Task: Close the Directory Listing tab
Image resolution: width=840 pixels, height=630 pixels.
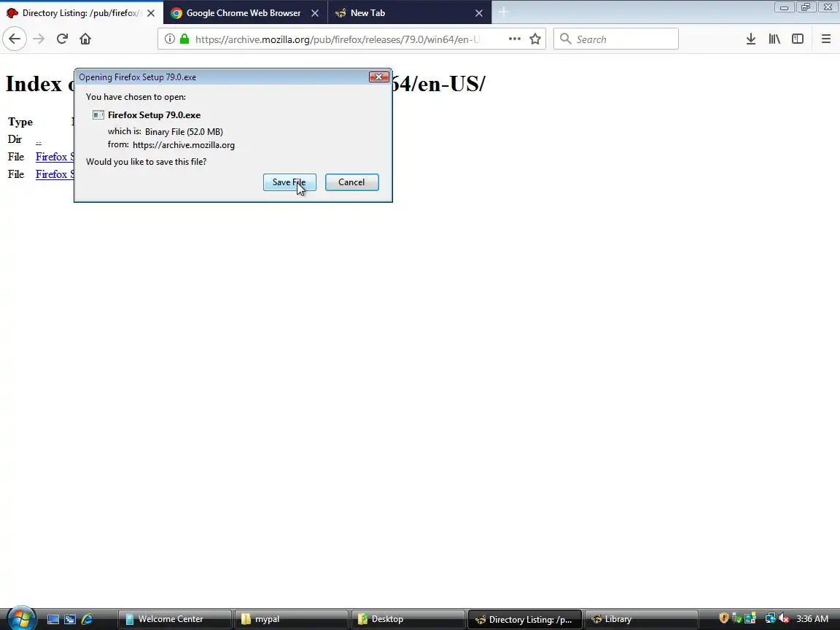Action: 151,13
